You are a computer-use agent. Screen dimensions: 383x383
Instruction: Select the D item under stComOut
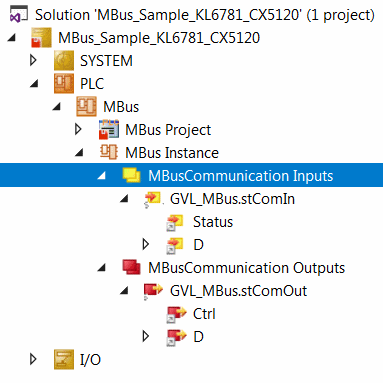coord(198,337)
